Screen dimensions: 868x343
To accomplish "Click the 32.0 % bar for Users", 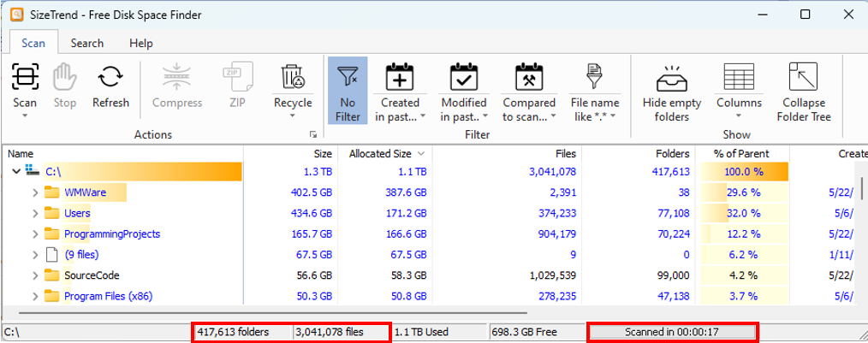I will coord(743,213).
